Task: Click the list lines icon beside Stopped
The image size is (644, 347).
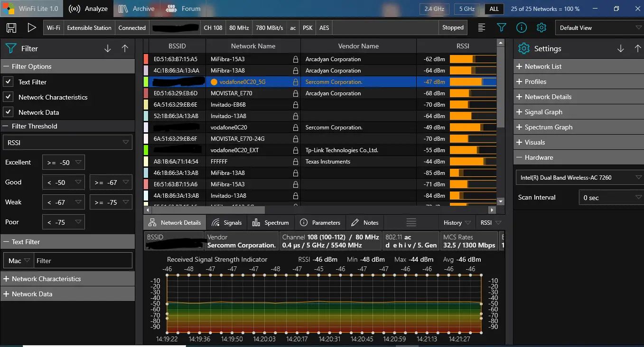Action: tap(482, 27)
